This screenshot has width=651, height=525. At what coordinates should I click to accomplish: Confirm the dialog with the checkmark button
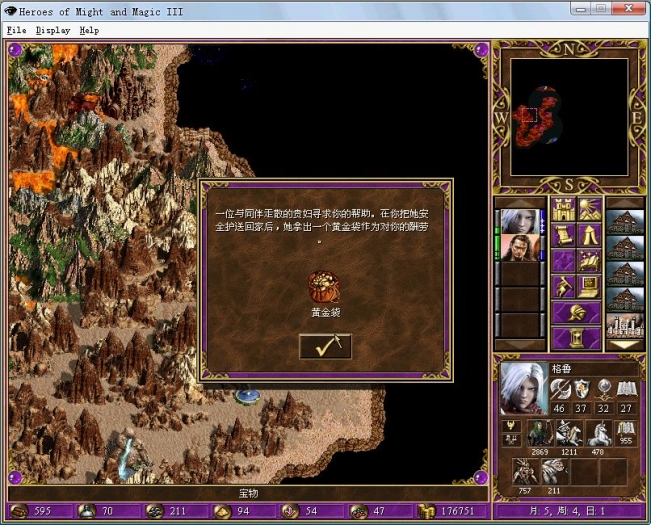point(325,347)
